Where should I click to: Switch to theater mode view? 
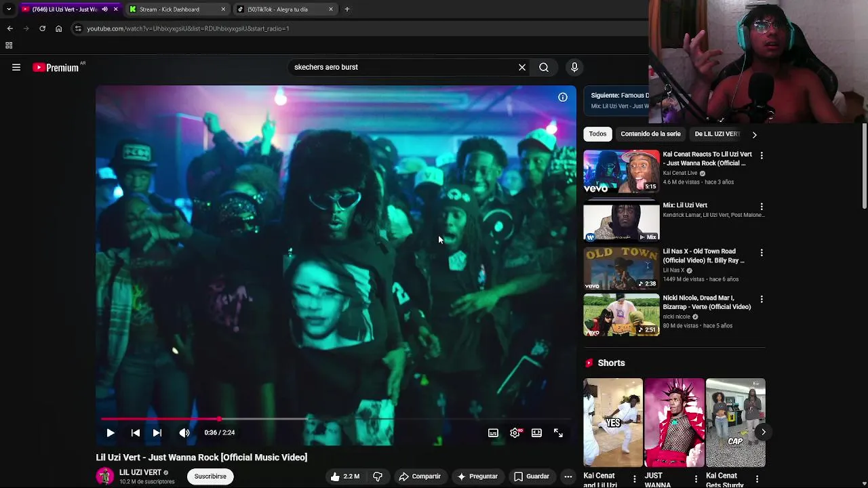coord(536,432)
